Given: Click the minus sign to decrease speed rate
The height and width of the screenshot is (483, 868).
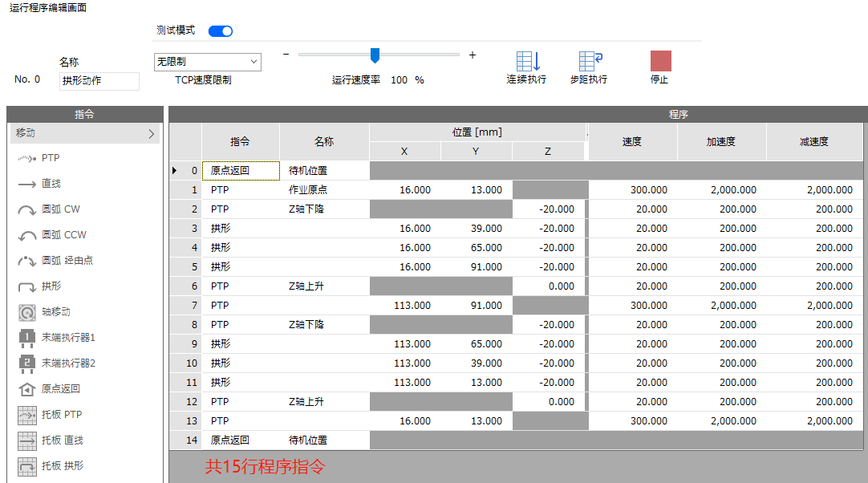Looking at the screenshot, I should pos(286,55).
